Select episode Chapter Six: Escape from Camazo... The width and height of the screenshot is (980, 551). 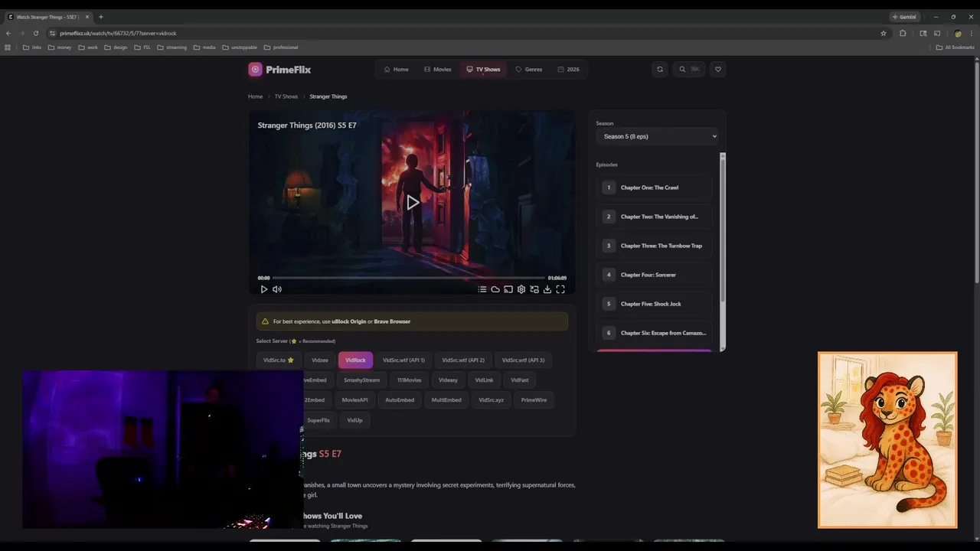point(655,333)
